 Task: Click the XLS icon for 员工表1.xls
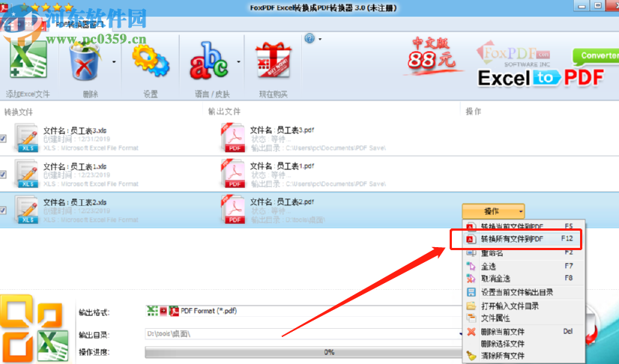point(27,174)
